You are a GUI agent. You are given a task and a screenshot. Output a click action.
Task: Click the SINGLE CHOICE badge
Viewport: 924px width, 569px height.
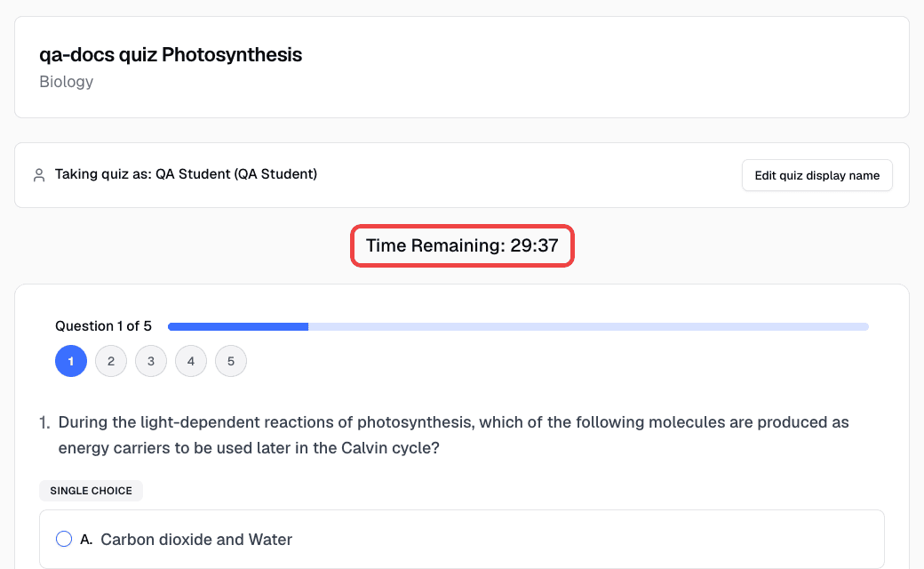(91, 491)
